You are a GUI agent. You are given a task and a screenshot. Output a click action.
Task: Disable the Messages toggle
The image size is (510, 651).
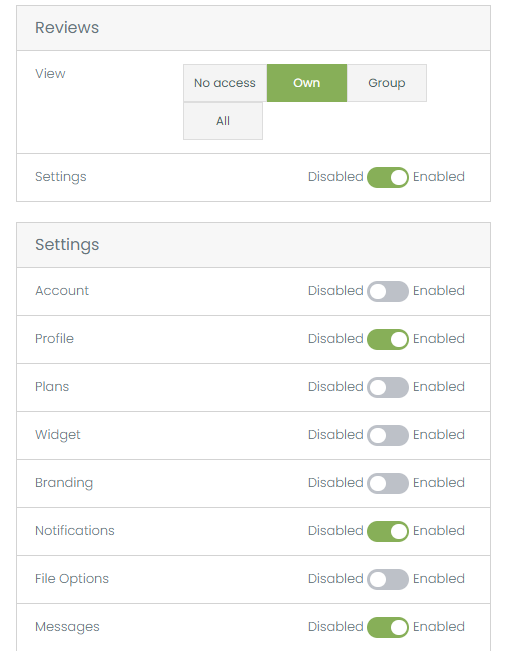point(387,627)
